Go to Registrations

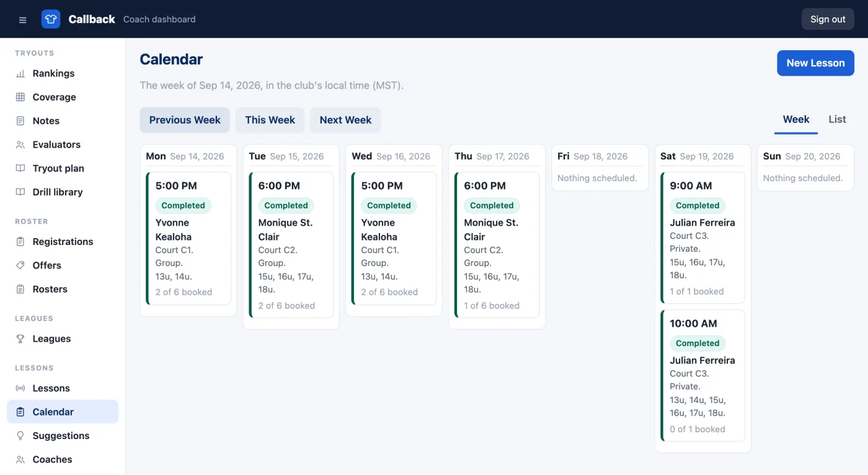(x=63, y=242)
